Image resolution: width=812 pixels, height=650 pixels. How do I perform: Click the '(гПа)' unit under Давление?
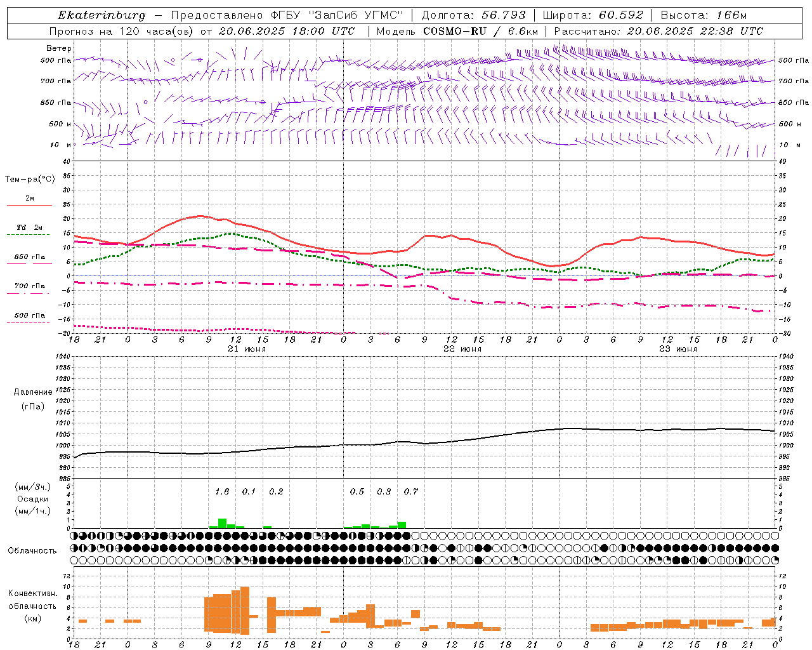(x=32, y=407)
